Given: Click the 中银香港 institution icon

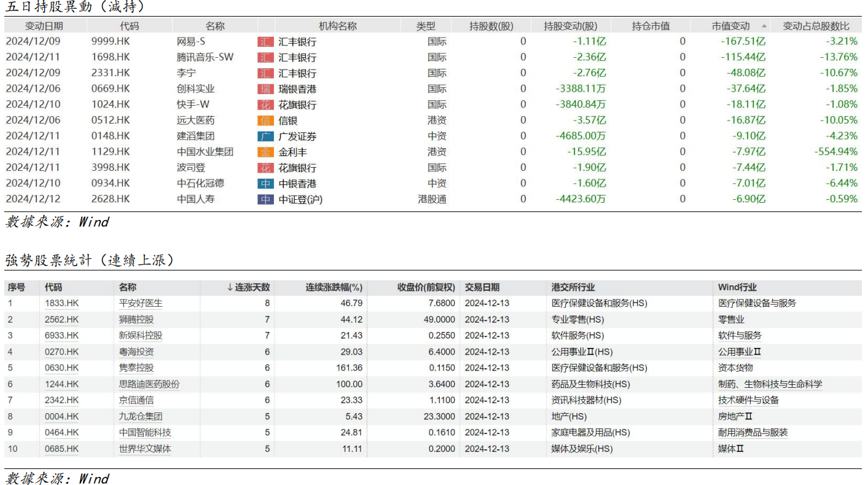Looking at the screenshot, I should click(265, 184).
